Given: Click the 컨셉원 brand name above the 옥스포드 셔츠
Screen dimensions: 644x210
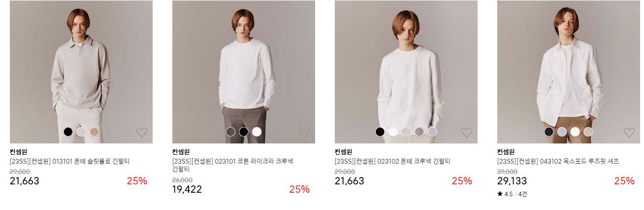Looking at the screenshot, I should [506, 152].
